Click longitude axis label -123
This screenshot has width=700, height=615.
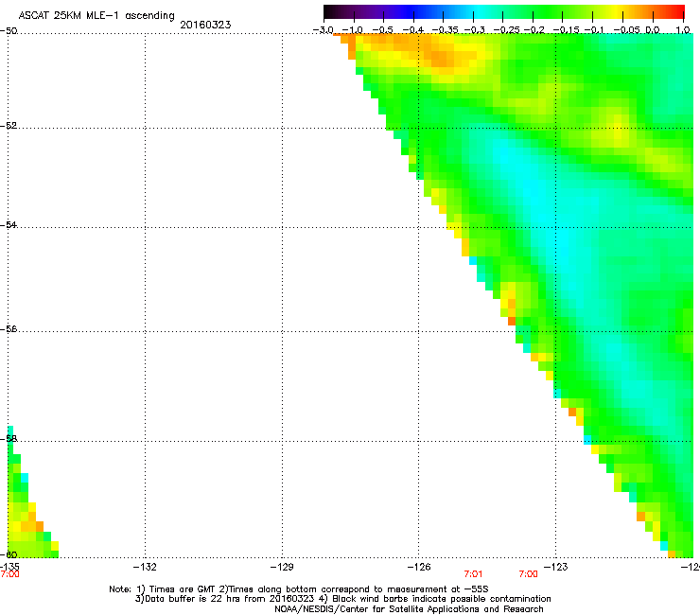pos(556,567)
